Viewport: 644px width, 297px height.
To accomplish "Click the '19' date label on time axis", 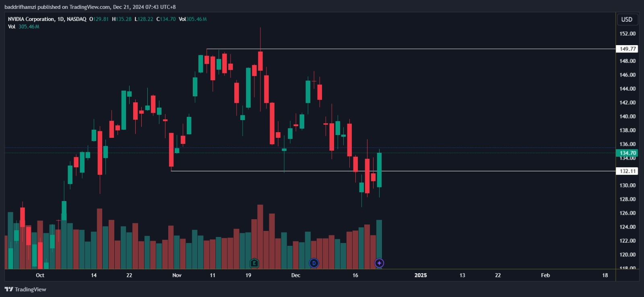I will 248,275.
